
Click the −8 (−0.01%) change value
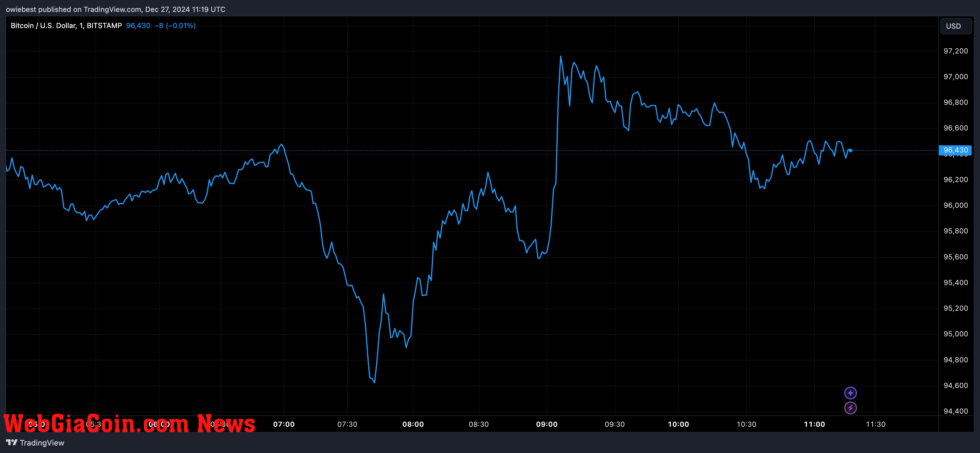click(x=175, y=25)
